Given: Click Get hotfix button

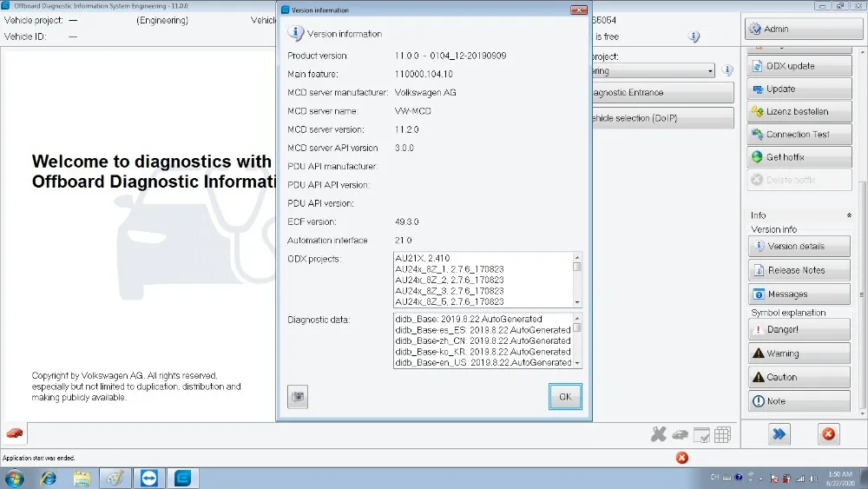Looking at the screenshot, I should [800, 157].
